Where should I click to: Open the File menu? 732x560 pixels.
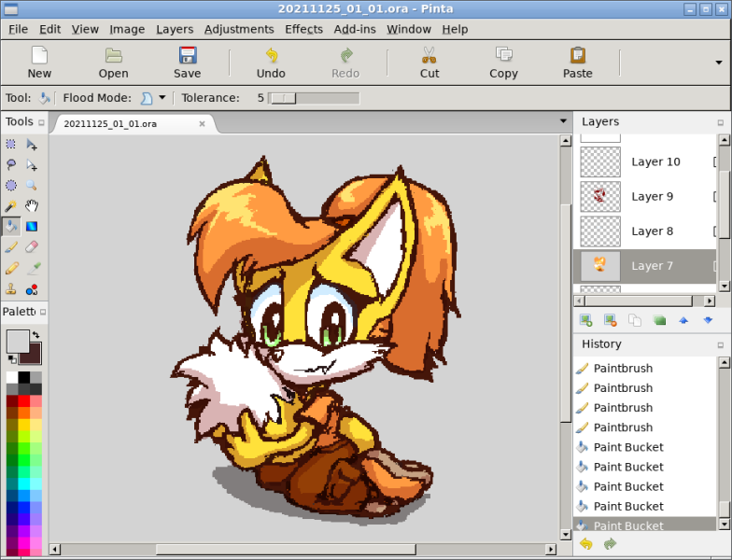tap(19, 30)
